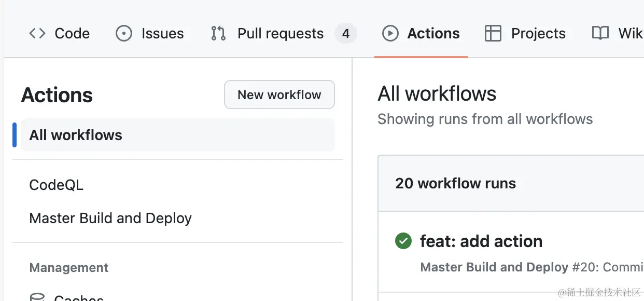Viewport: 644px width, 301px height.
Task: Go to the Pull requests tab text
Action: pos(281,34)
